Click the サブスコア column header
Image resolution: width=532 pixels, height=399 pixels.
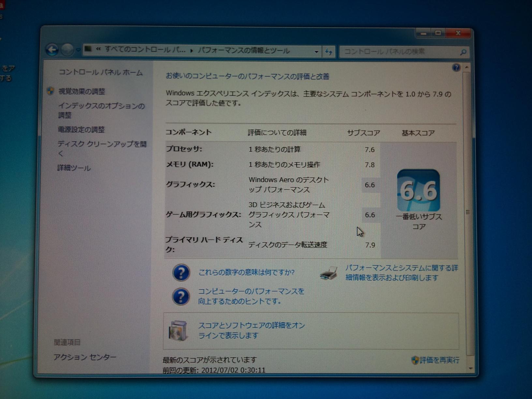click(363, 133)
